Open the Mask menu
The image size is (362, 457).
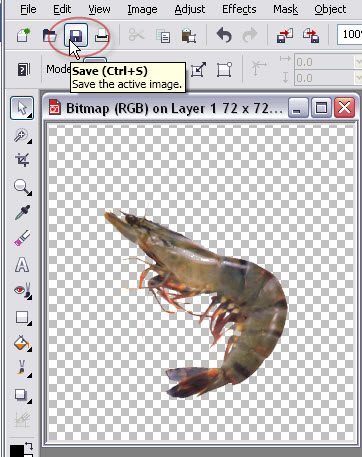pos(285,9)
